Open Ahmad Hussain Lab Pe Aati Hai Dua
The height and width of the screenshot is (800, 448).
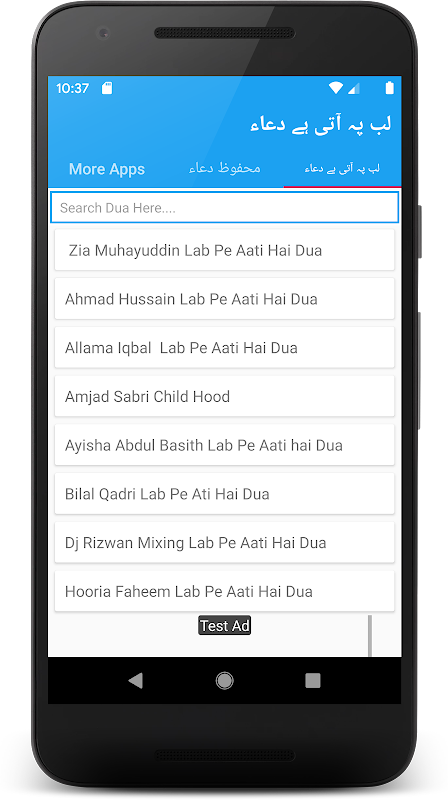[x=225, y=298]
